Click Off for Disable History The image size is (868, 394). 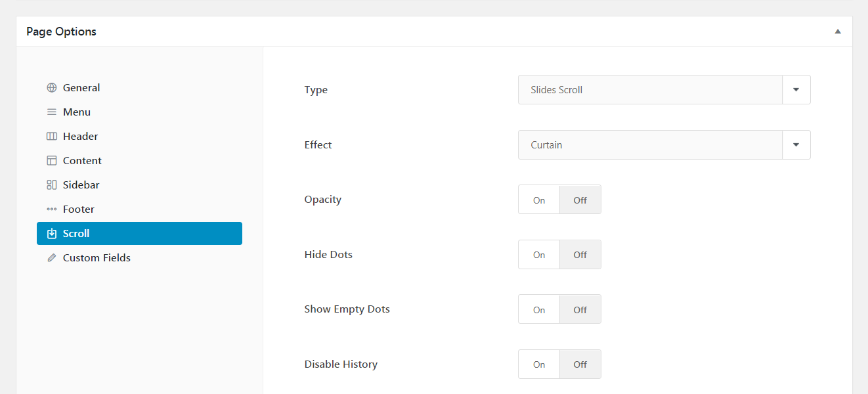point(580,364)
